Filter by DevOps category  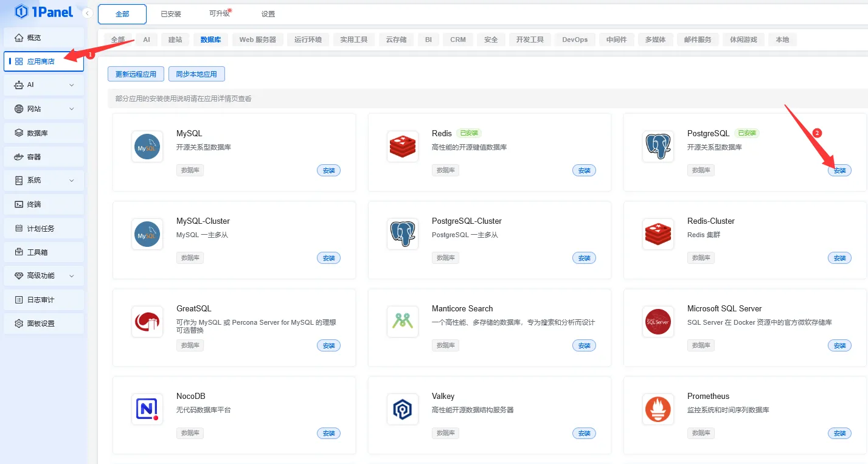click(x=575, y=40)
